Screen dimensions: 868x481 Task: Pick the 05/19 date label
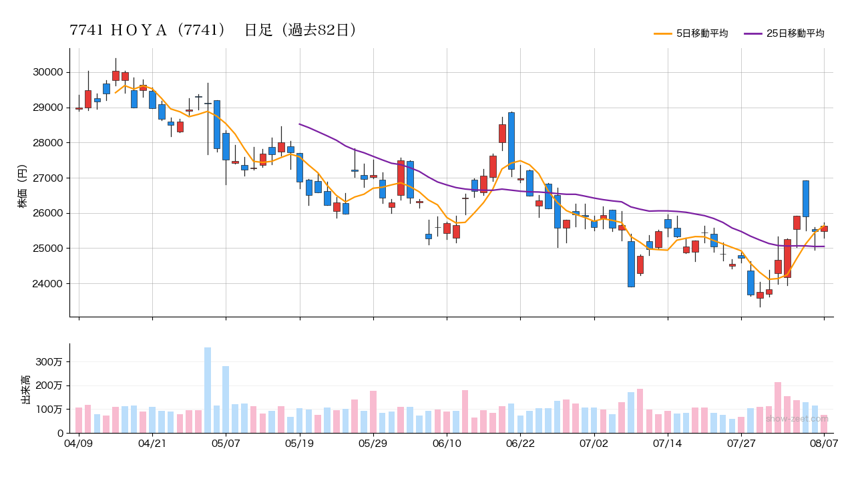300,443
